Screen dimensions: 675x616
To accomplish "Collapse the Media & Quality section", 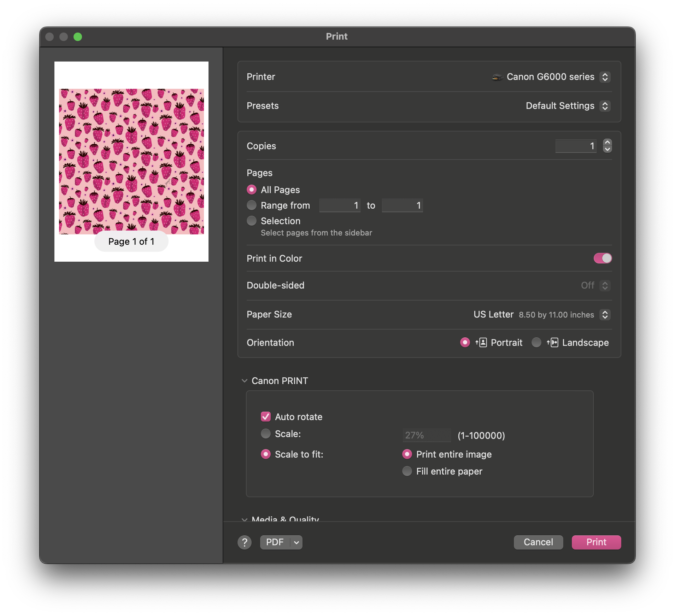I will click(245, 519).
